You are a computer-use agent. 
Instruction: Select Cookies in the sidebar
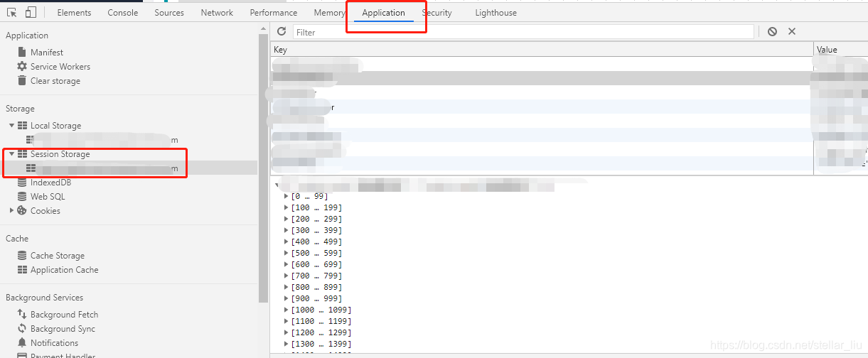pos(45,211)
